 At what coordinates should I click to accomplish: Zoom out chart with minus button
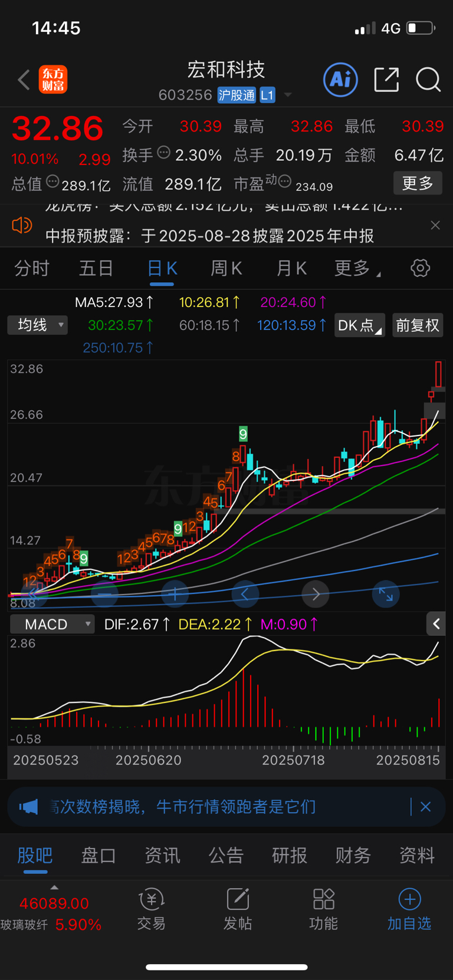104,594
